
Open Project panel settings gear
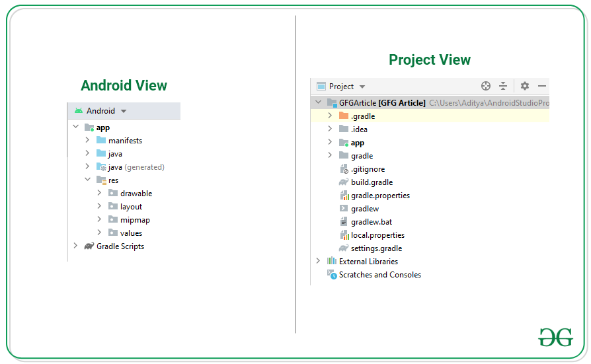click(525, 86)
